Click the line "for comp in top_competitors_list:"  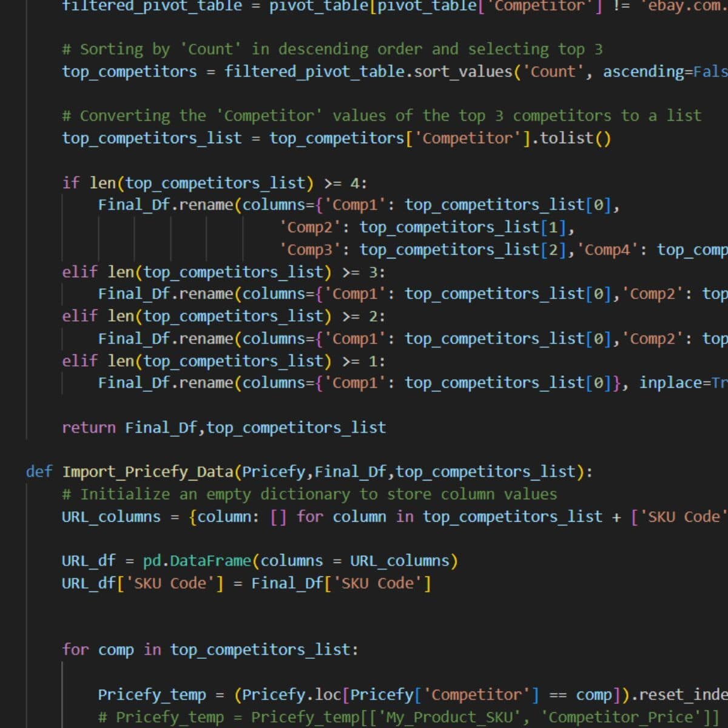(x=211, y=650)
